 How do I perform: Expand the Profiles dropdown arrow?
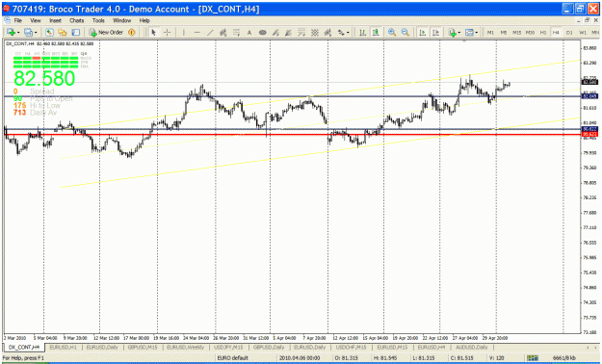point(36,33)
